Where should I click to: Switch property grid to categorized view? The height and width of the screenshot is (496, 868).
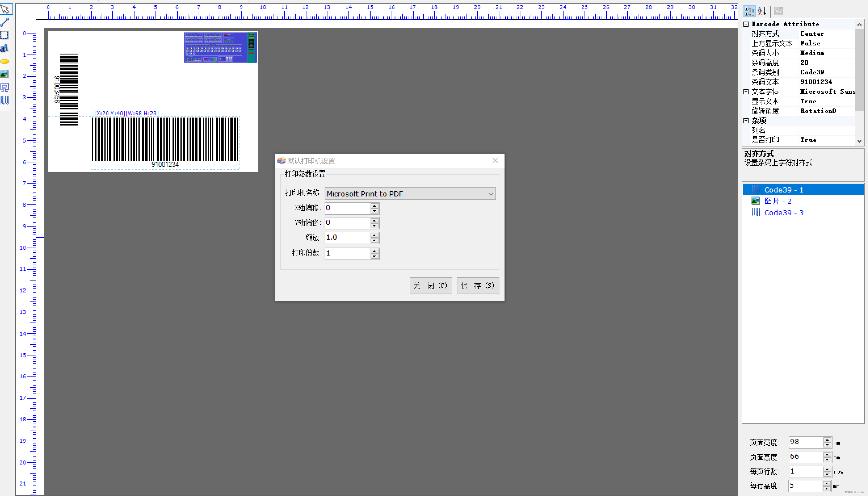[749, 11]
